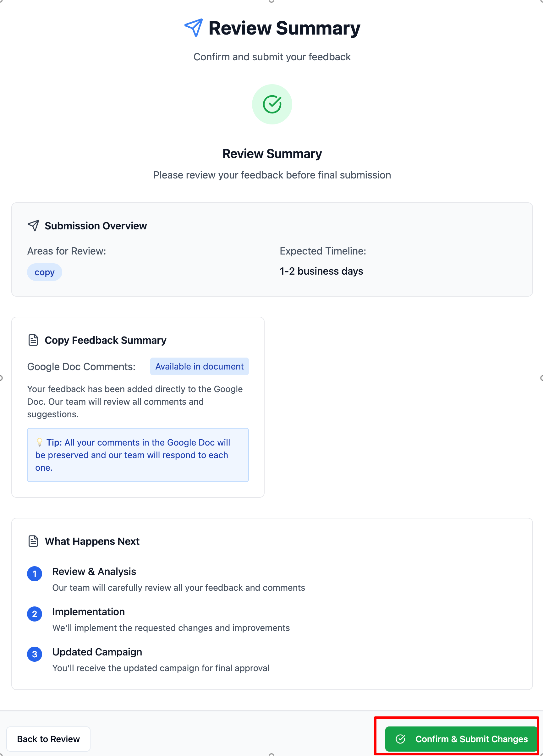The height and width of the screenshot is (756, 543).
Task: Click the What Happens Next document icon
Action: tap(33, 541)
